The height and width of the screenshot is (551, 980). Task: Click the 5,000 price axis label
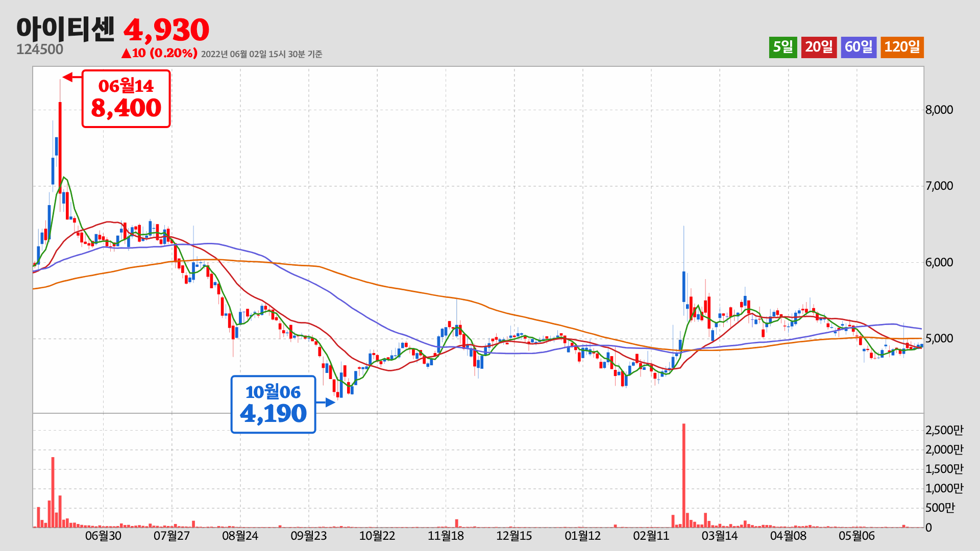[939, 339]
